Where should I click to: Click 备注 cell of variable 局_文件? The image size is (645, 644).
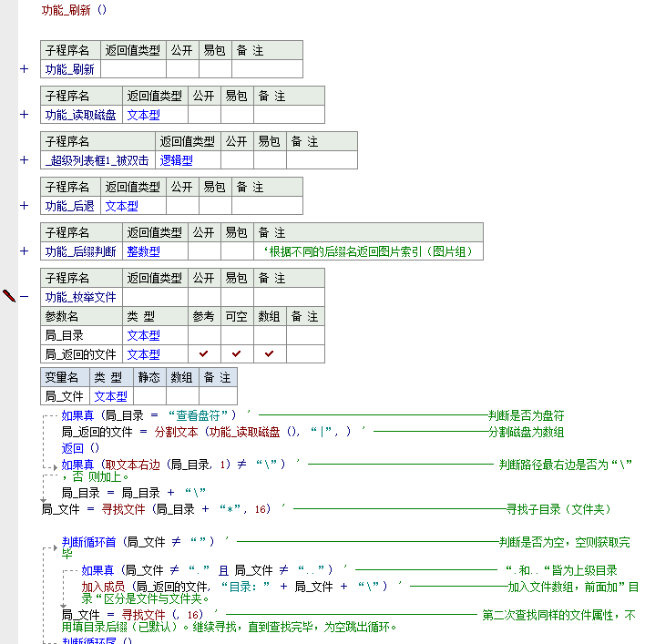pyautogui.click(x=218, y=396)
